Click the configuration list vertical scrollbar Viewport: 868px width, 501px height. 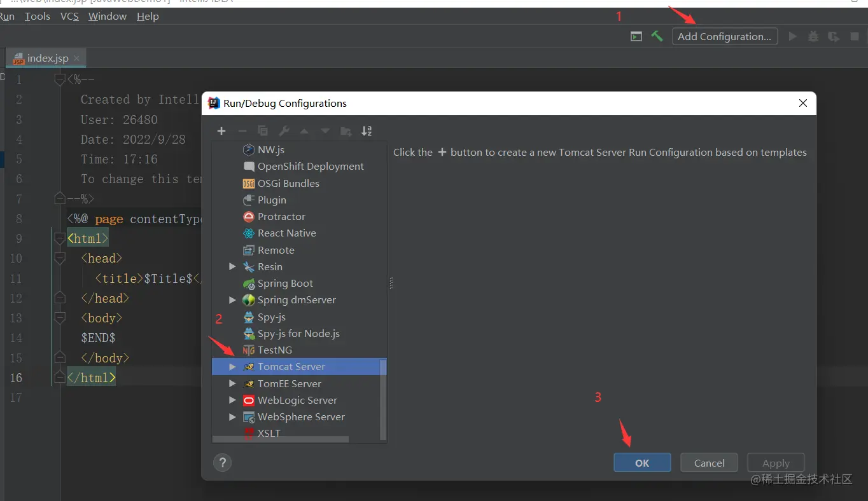(x=383, y=399)
